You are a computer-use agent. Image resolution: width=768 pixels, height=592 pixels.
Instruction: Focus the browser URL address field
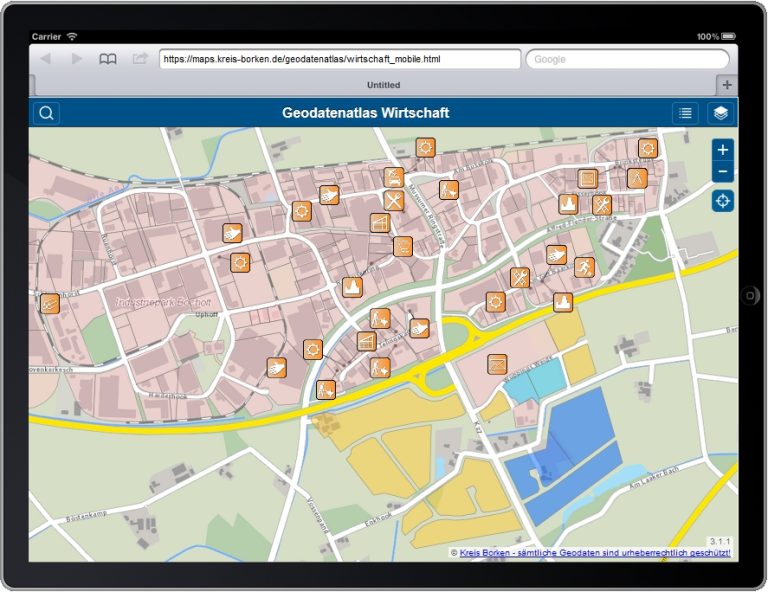[x=340, y=59]
